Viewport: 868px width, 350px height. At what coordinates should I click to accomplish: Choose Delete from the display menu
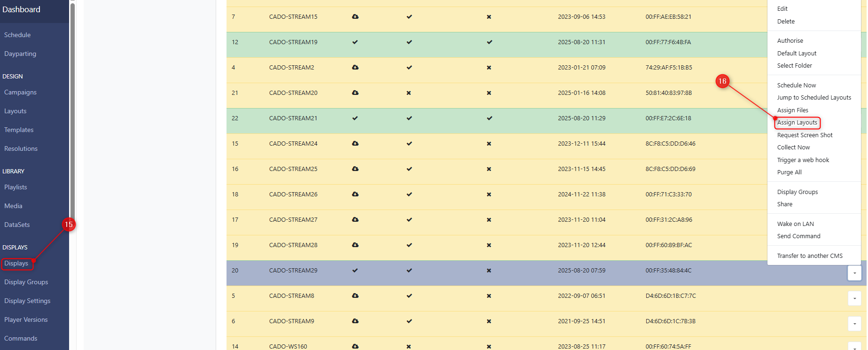[x=786, y=22]
